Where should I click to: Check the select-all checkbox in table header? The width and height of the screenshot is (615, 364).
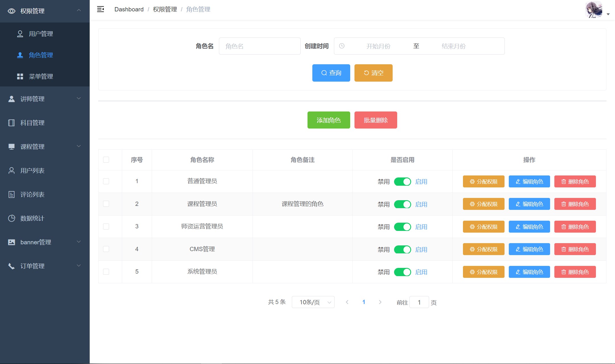coord(106,160)
